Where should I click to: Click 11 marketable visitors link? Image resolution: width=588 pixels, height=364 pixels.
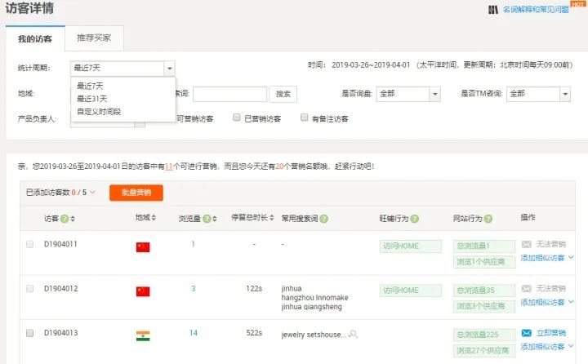pos(169,166)
